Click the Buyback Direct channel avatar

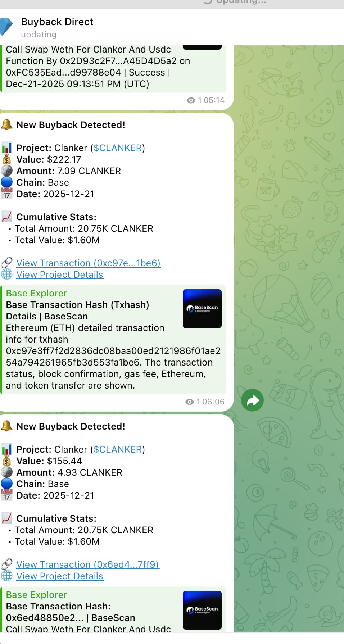click(x=5, y=27)
